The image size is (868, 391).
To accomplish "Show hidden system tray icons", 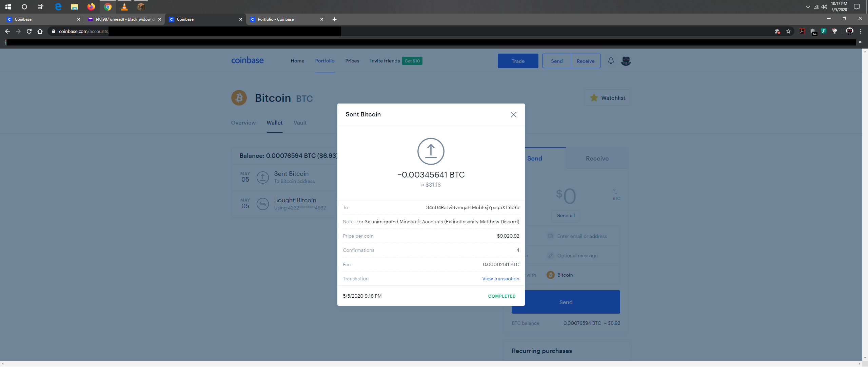I will 808,7.
